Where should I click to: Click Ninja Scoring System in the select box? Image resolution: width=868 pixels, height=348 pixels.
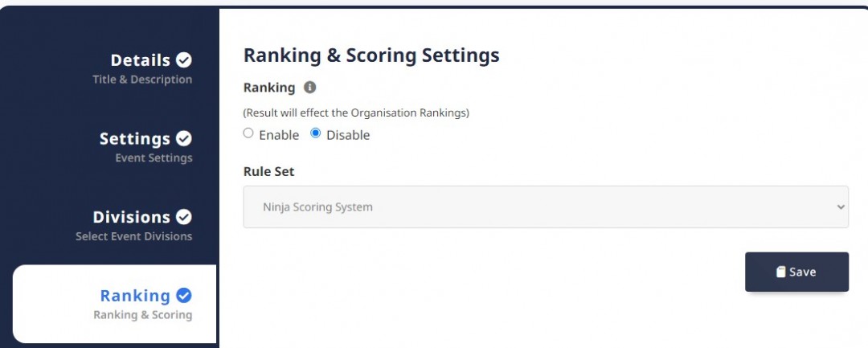pos(317,207)
